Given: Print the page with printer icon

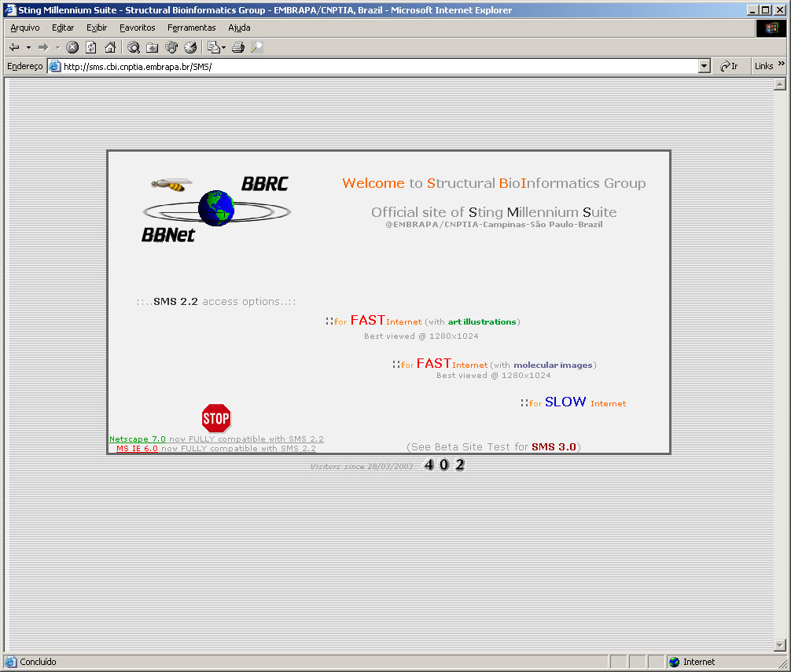Looking at the screenshot, I should click(238, 47).
